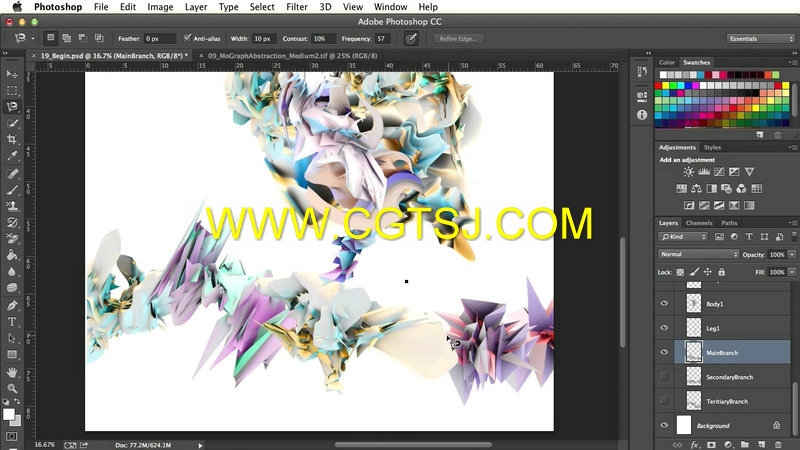Select the Crop tool
The height and width of the screenshot is (450, 800).
tap(12, 139)
